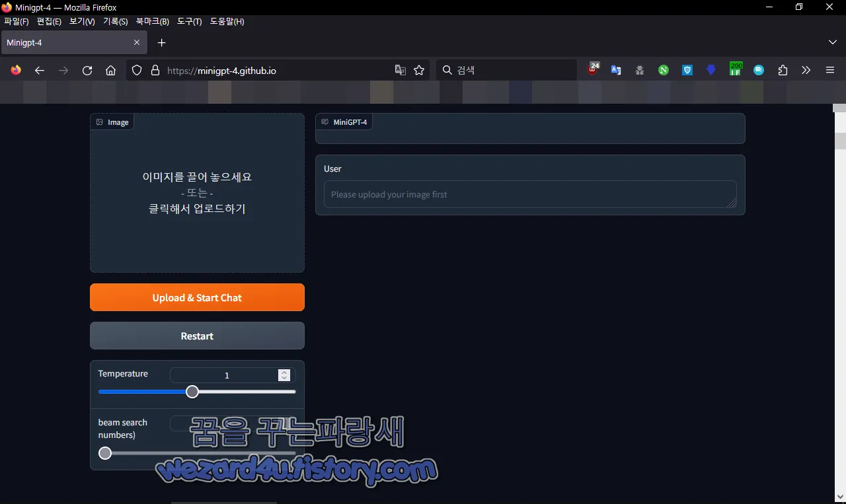Click Upload & Start Chat button

[x=197, y=297]
